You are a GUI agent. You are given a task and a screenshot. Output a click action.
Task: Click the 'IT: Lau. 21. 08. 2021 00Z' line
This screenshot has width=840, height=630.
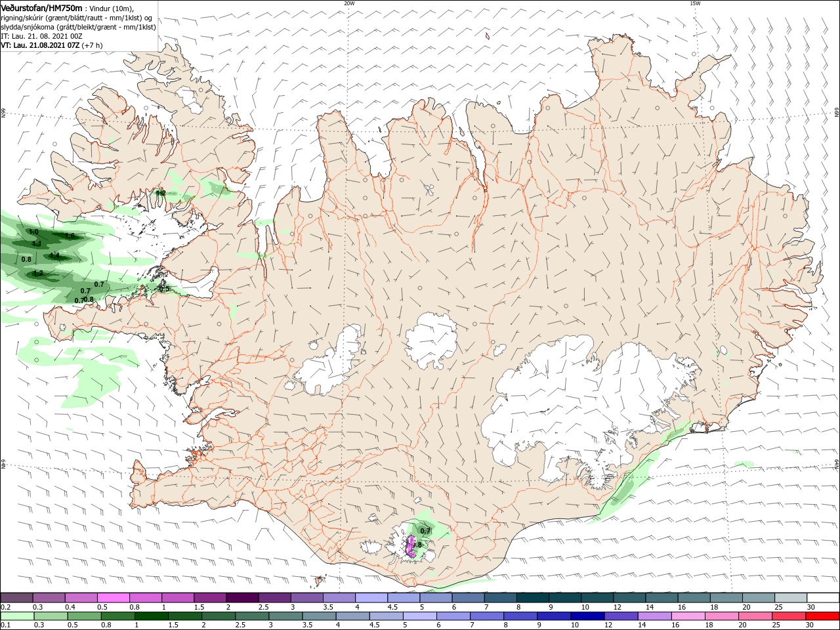point(41,36)
